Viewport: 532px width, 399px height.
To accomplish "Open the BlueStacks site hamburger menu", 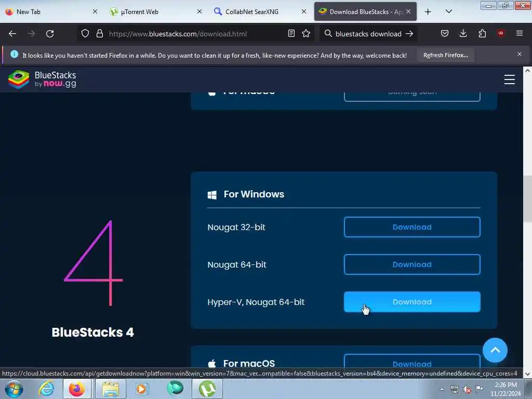I will (x=509, y=79).
